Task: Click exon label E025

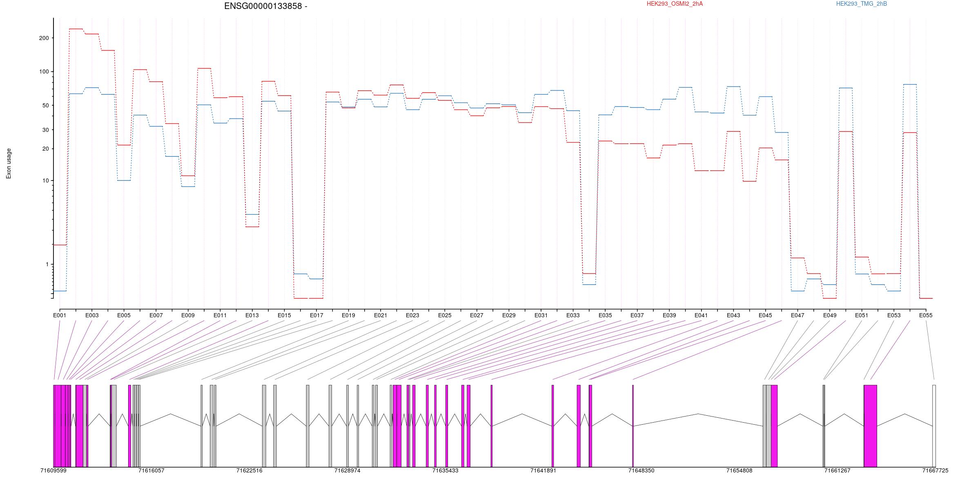Action: 445,315
